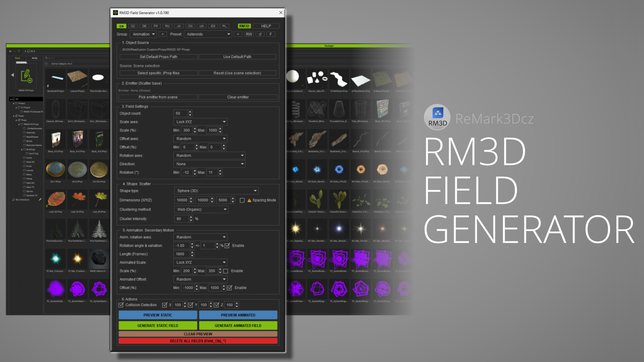
Task: Uncheck the Collision Detection checkbox
Action: click(121, 305)
